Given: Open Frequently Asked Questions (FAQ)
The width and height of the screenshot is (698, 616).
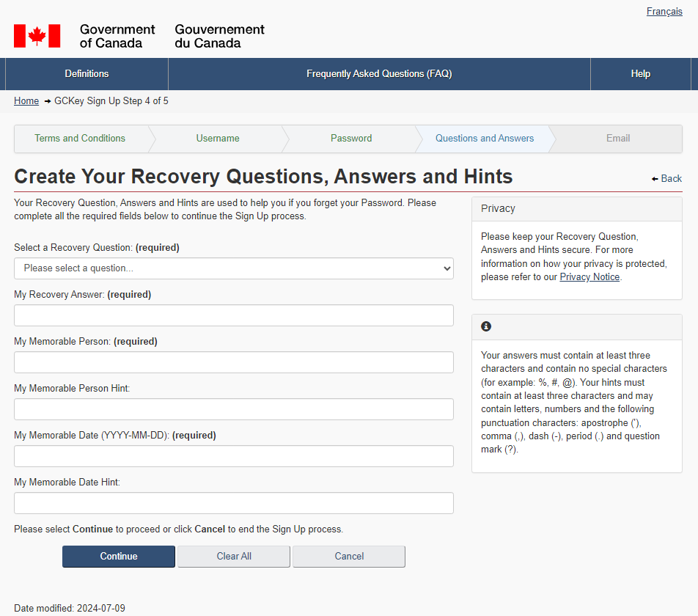Looking at the screenshot, I should point(379,74).
